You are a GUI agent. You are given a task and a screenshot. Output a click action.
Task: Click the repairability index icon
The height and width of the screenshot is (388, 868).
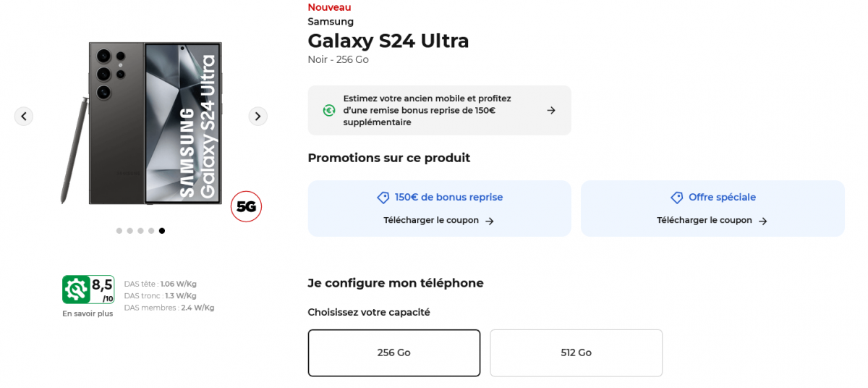[x=76, y=290]
